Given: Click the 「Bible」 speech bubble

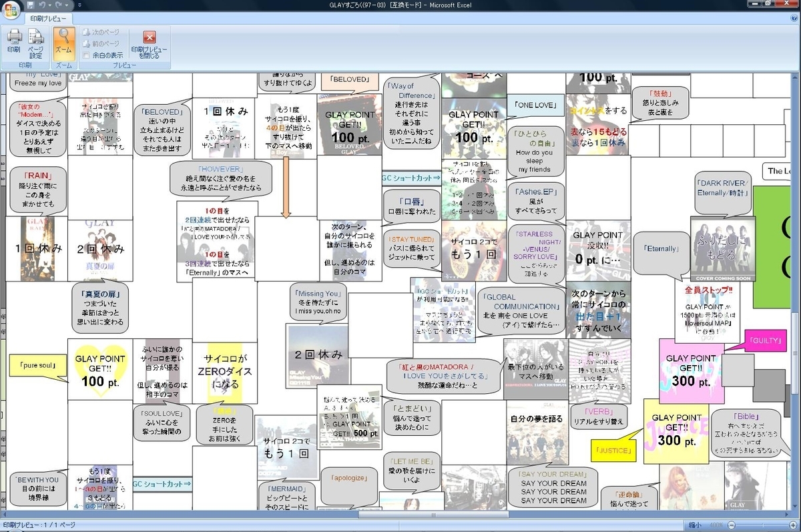Looking at the screenshot, I should [745, 433].
